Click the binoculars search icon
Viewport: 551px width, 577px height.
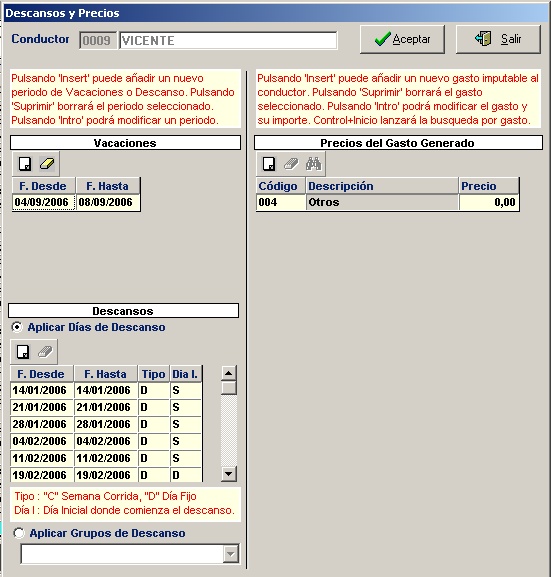[x=314, y=164]
